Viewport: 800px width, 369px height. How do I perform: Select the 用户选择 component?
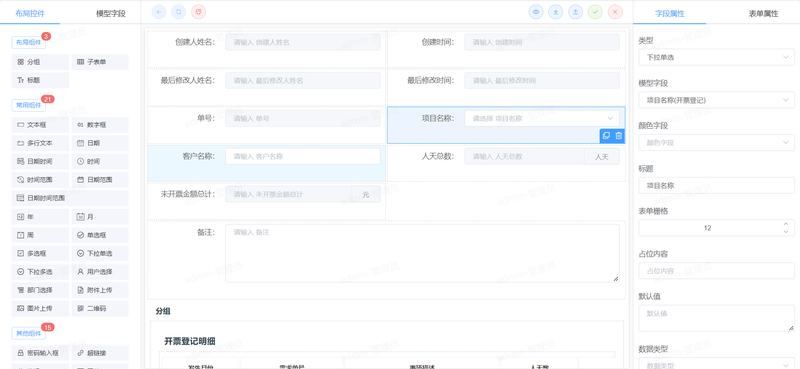pos(100,272)
